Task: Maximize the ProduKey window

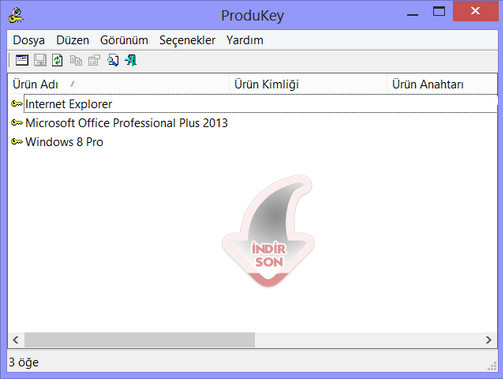Action: coord(439,12)
